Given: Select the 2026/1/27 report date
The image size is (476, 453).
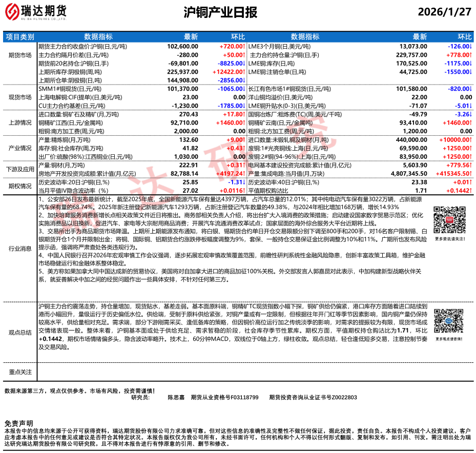Looking at the screenshot, I should tap(444, 12).
